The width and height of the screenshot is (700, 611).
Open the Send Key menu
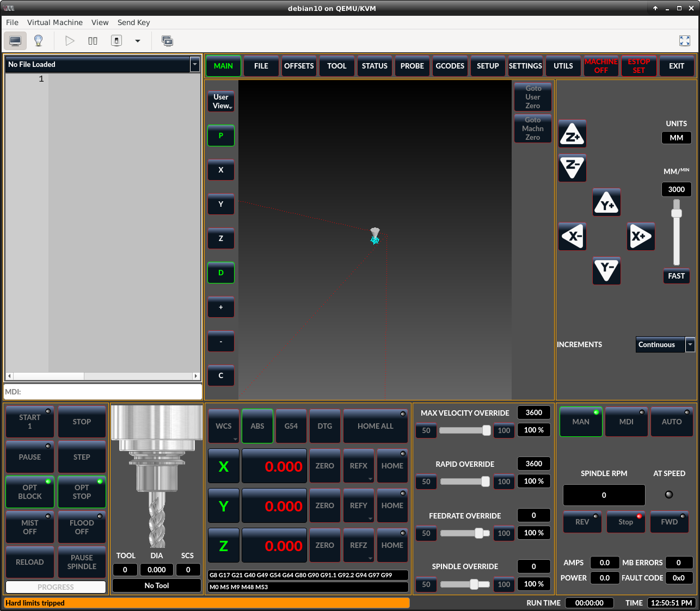click(x=133, y=22)
